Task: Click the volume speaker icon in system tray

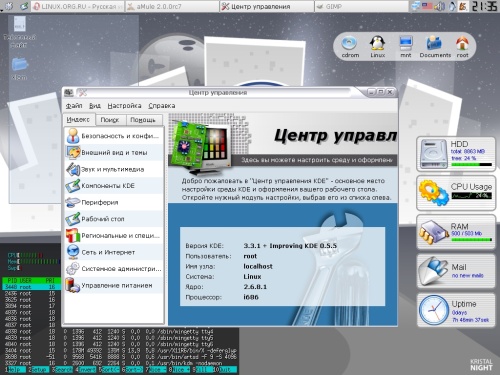Action: pos(440,6)
